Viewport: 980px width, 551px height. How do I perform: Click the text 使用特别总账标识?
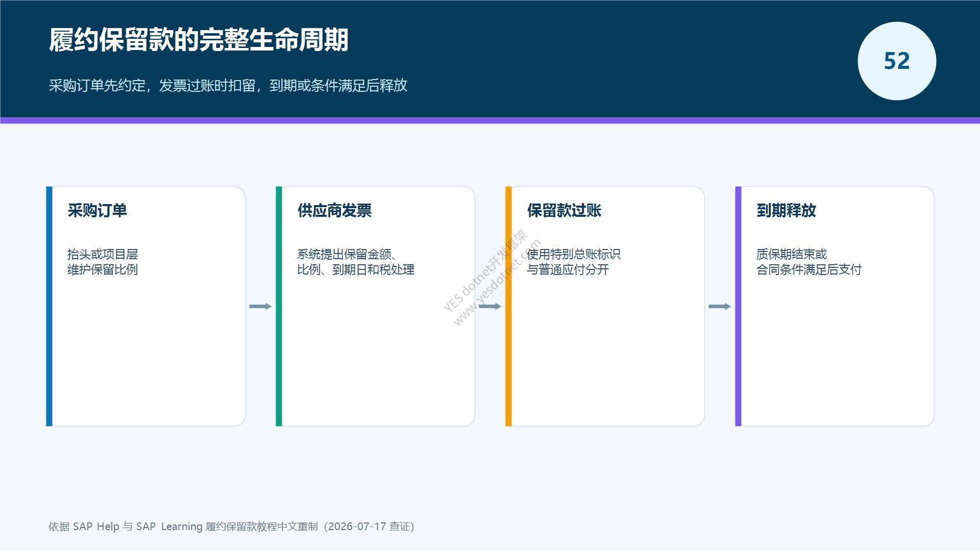coord(574,254)
